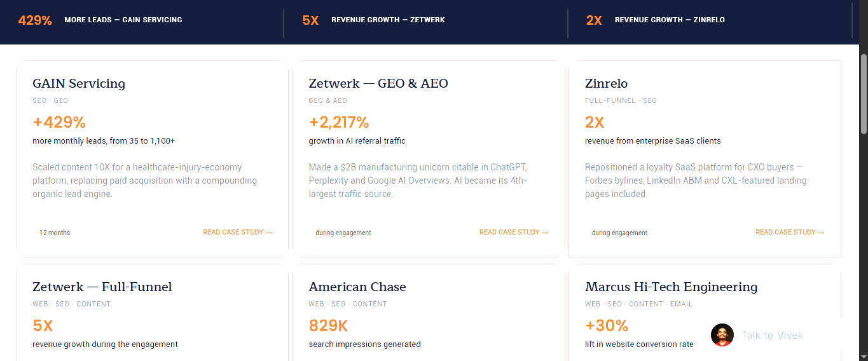The width and height of the screenshot is (868, 361).
Task: Select the Zinrelo card heading
Action: (x=606, y=83)
